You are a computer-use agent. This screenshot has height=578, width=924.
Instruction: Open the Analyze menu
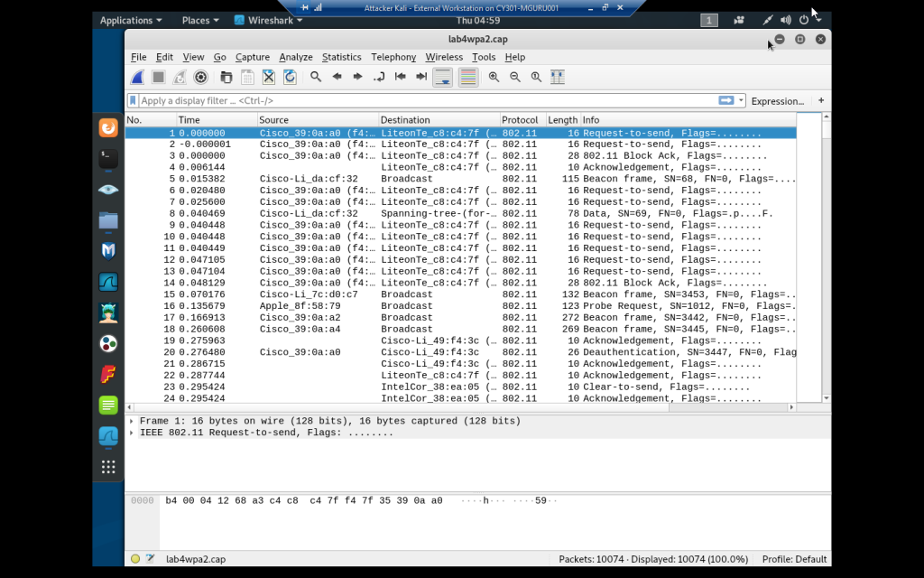coord(296,57)
